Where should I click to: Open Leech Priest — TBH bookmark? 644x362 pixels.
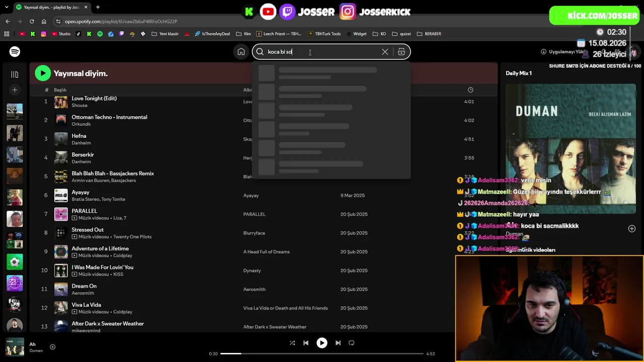point(279,34)
